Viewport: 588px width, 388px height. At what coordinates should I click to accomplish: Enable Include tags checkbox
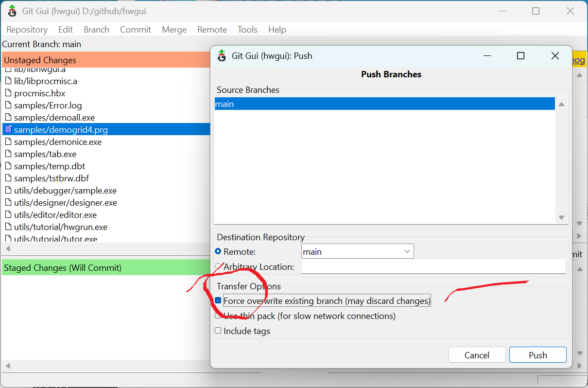[218, 331]
